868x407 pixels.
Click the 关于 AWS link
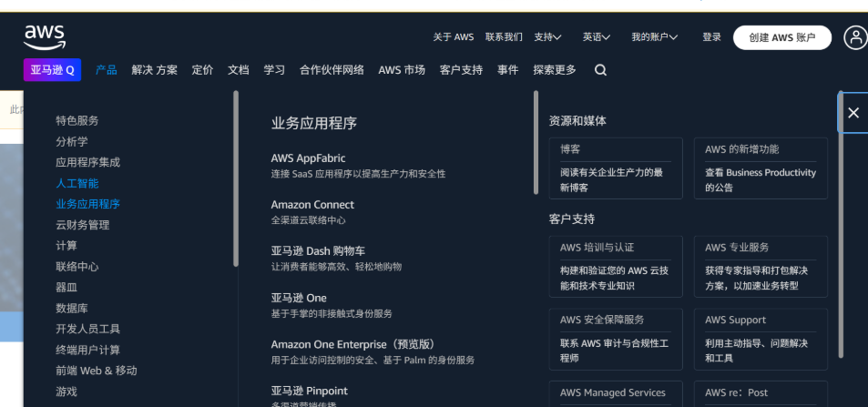pyautogui.click(x=454, y=37)
